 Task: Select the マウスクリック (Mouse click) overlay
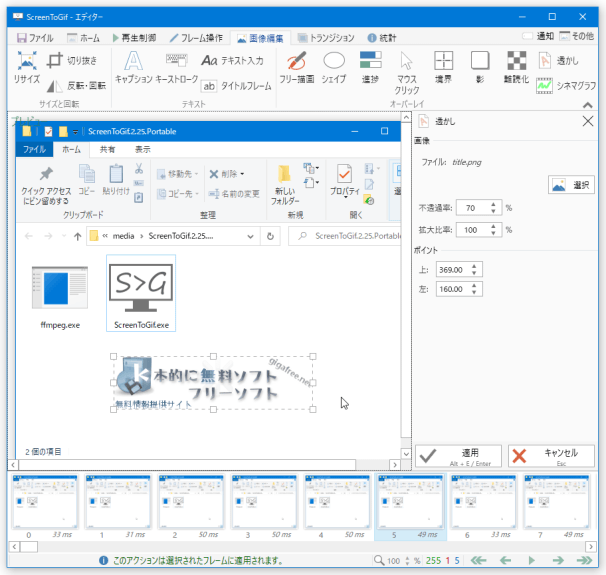coord(407,70)
